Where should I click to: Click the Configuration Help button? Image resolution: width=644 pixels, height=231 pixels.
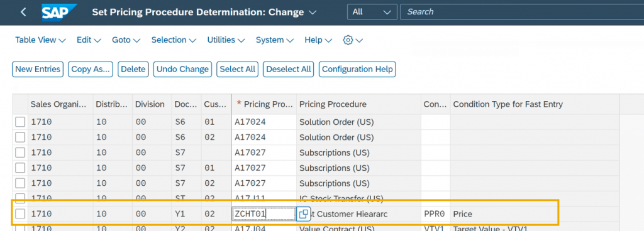[x=357, y=69]
